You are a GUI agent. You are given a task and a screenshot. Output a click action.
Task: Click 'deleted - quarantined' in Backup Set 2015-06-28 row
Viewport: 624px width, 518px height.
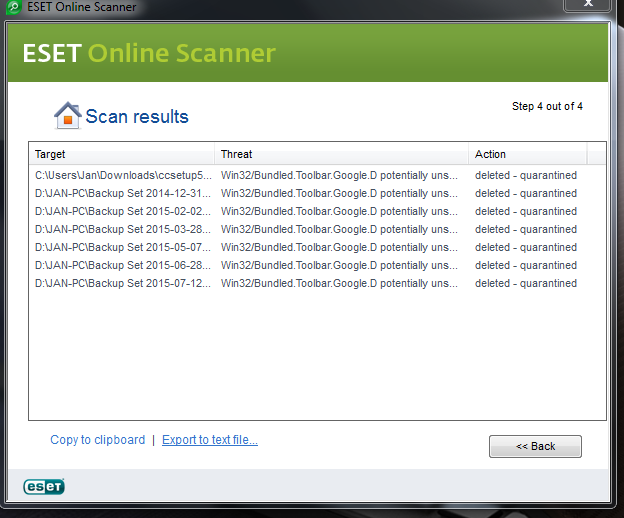(x=526, y=265)
